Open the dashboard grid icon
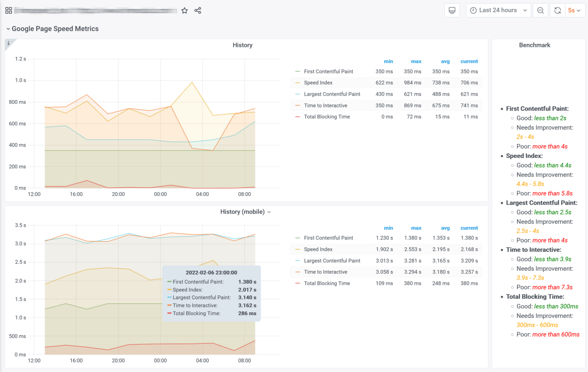The image size is (588, 372). coord(9,10)
